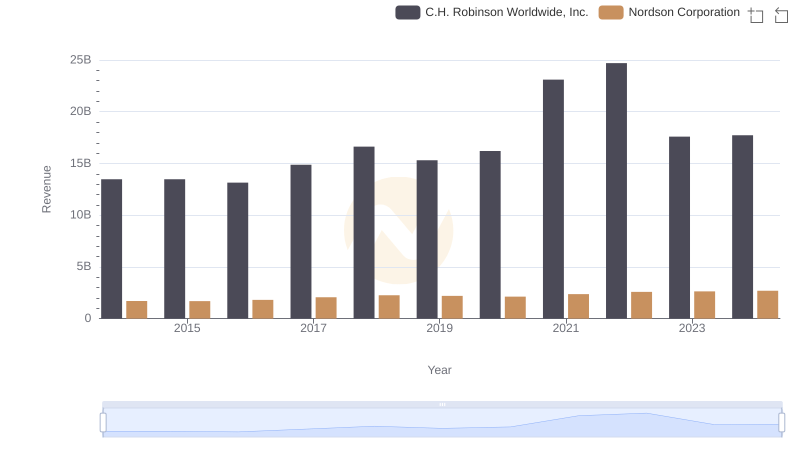Viewport: 800px width, 461px height.
Task: Click the 2017 x-axis label
Action: pos(313,328)
